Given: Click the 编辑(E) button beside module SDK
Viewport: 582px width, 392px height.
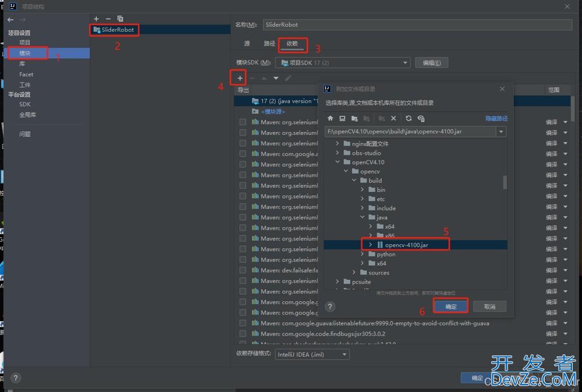Looking at the screenshot, I should click(x=432, y=63).
